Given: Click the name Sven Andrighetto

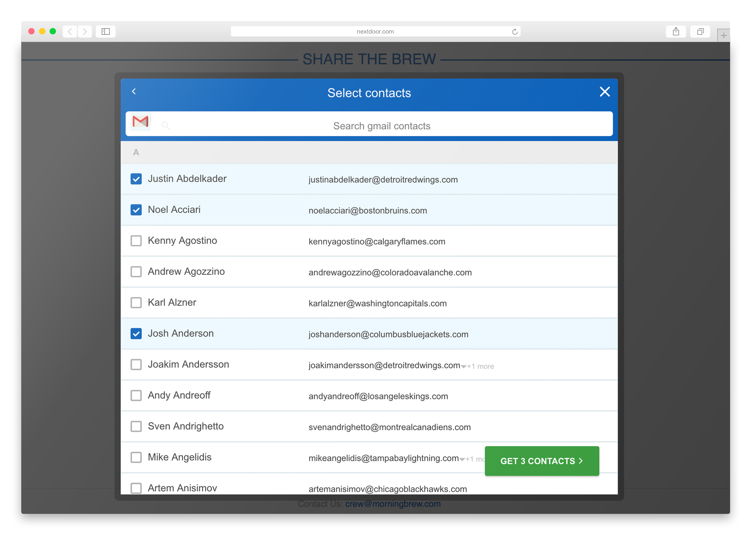Looking at the screenshot, I should pos(185,426).
